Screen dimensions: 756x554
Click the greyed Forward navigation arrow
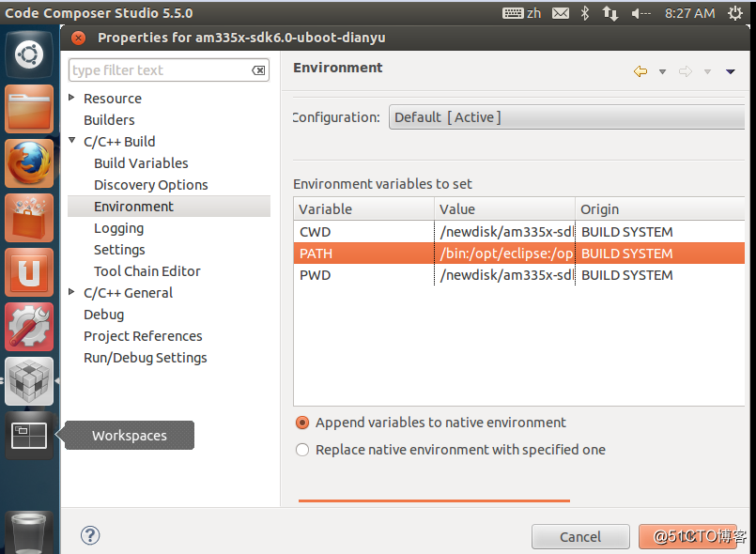686,71
